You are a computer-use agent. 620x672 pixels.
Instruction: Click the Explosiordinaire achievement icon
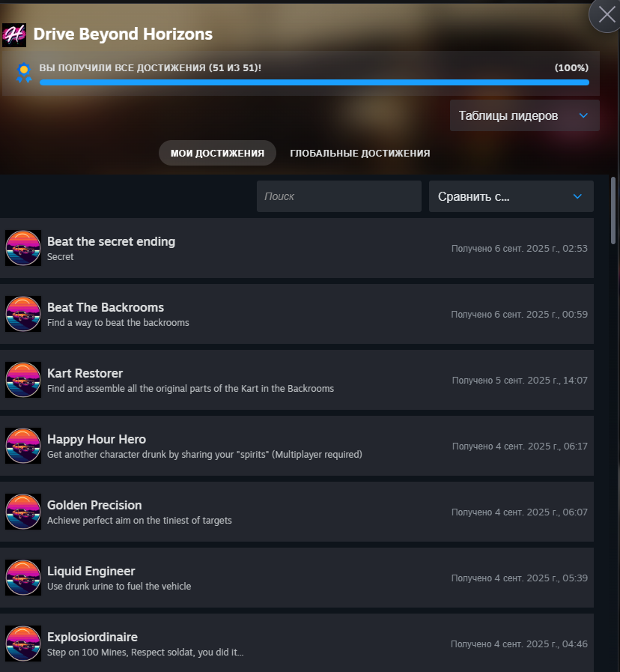click(23, 644)
